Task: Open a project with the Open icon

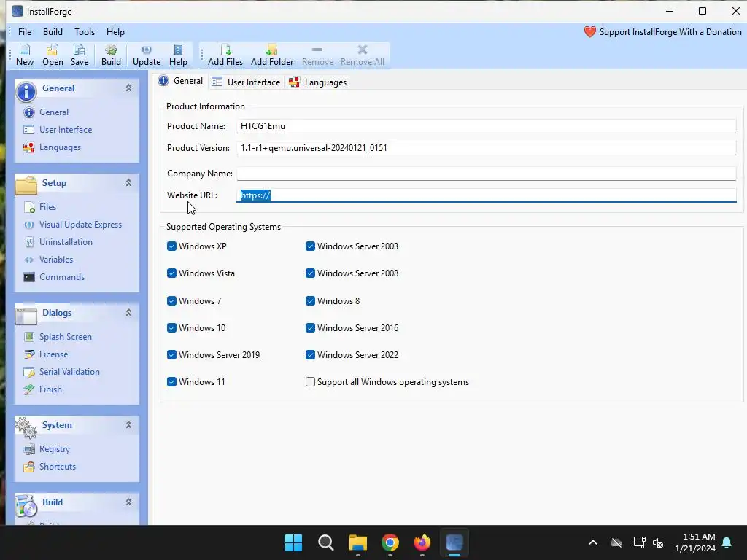Action: click(x=53, y=55)
